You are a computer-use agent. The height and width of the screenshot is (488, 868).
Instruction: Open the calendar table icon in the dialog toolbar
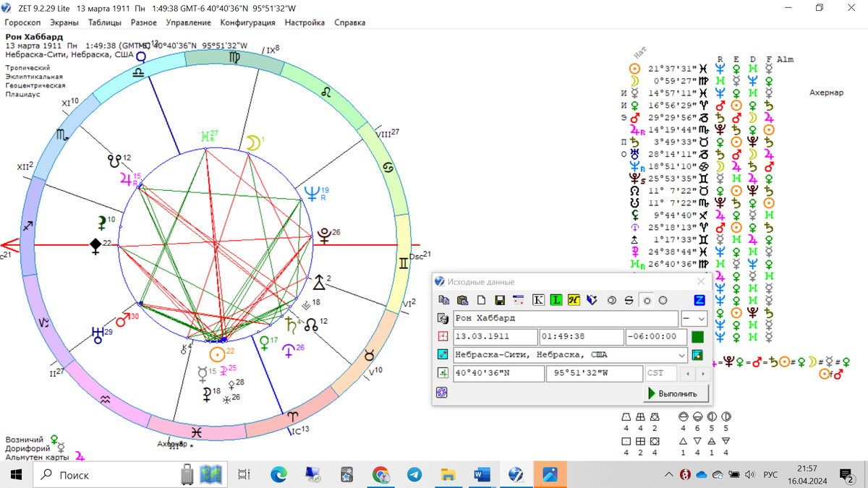coord(518,300)
